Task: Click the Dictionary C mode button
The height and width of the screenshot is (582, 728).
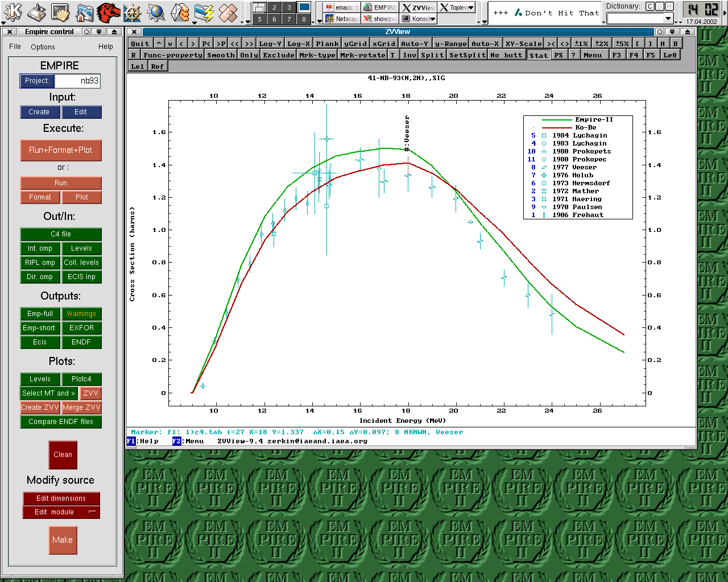Action: pos(650,6)
